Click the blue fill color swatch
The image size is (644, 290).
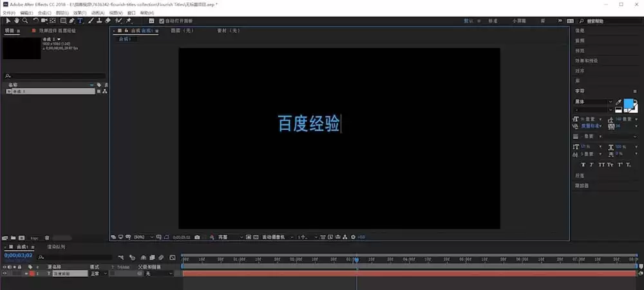[629, 104]
